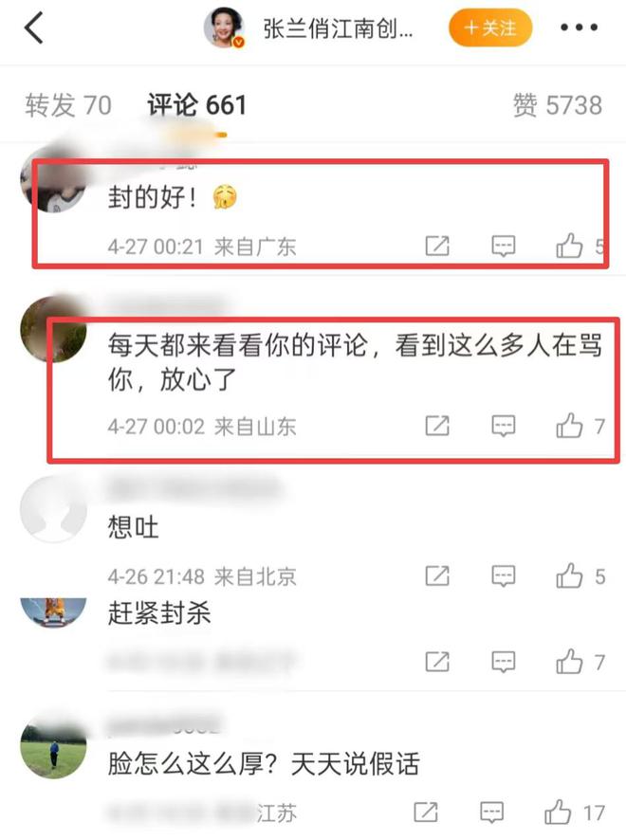This screenshot has height=840, width=626.
Task: Share the comment from 广东
Action: (437, 247)
